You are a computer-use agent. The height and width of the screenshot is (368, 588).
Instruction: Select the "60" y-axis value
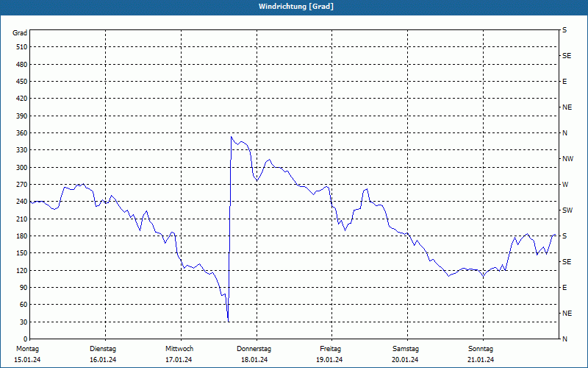pos(24,305)
